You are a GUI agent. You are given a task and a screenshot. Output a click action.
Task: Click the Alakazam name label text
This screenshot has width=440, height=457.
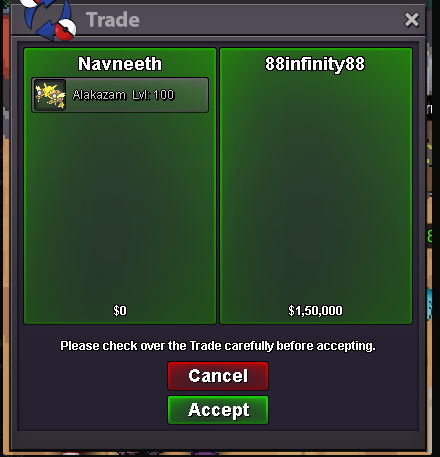pos(99,95)
